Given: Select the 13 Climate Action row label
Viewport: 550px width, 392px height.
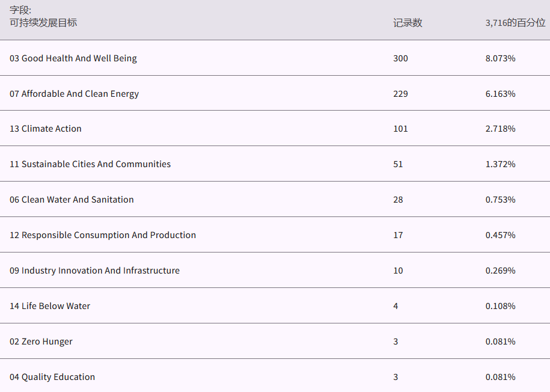Looking at the screenshot, I should pos(46,129).
